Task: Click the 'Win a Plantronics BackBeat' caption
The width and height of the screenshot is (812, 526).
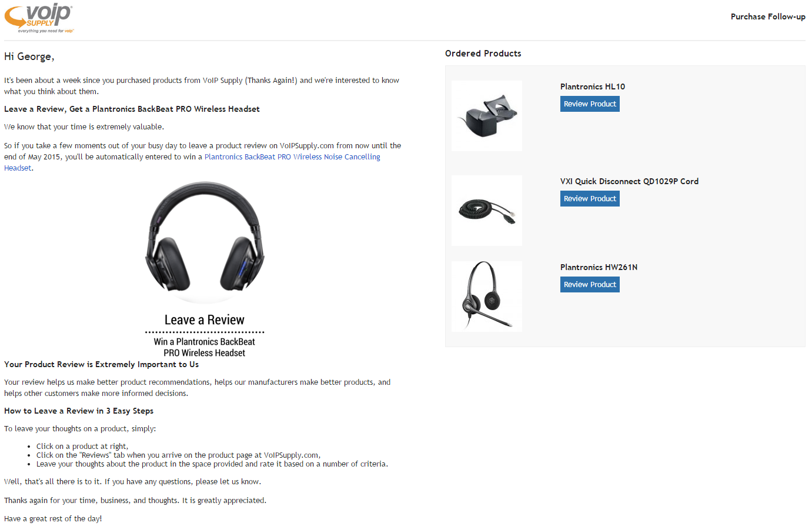Action: click(x=205, y=342)
